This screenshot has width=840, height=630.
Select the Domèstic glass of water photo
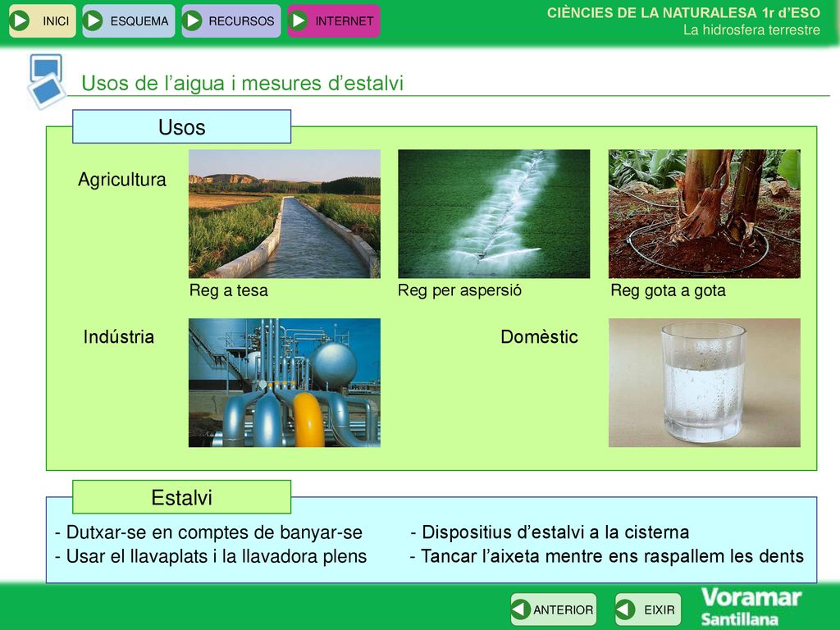click(705, 382)
